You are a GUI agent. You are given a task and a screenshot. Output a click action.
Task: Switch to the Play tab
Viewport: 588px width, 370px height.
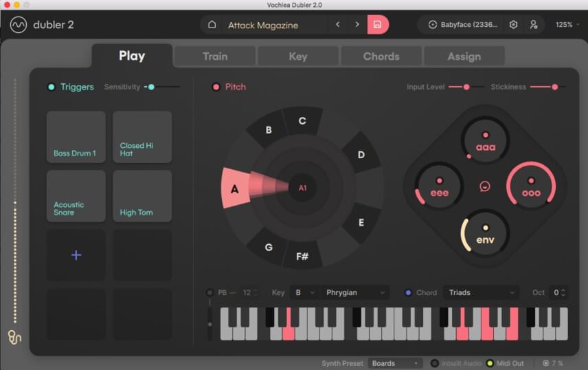coord(132,56)
